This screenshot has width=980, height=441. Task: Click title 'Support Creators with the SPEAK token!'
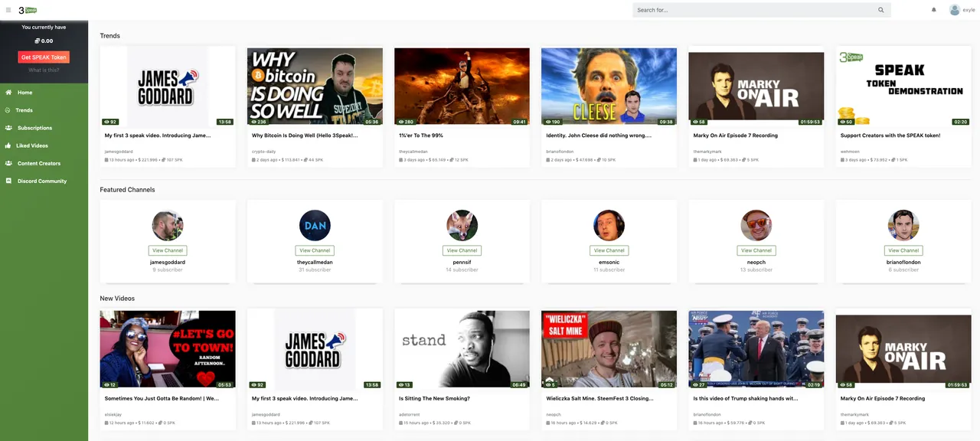click(890, 136)
